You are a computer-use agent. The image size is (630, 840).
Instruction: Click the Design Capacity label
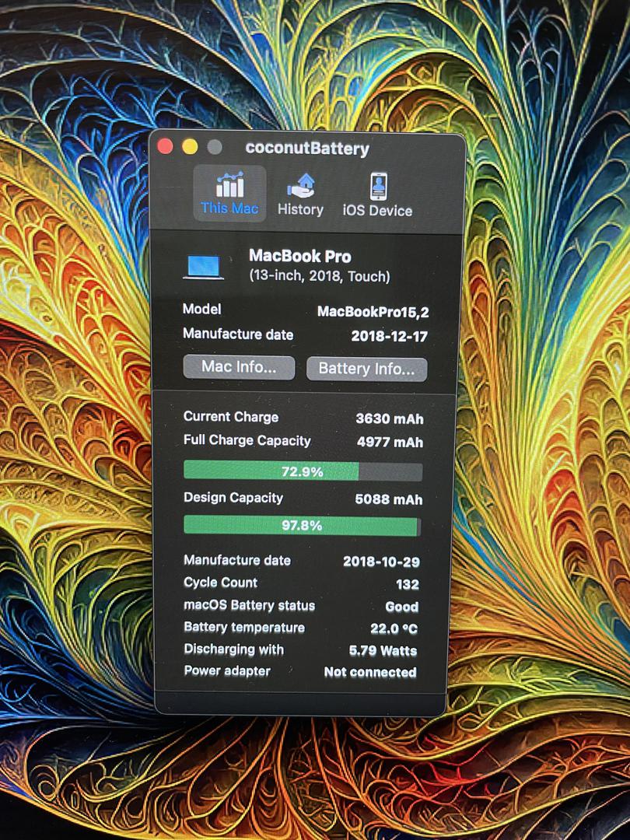click(x=233, y=498)
